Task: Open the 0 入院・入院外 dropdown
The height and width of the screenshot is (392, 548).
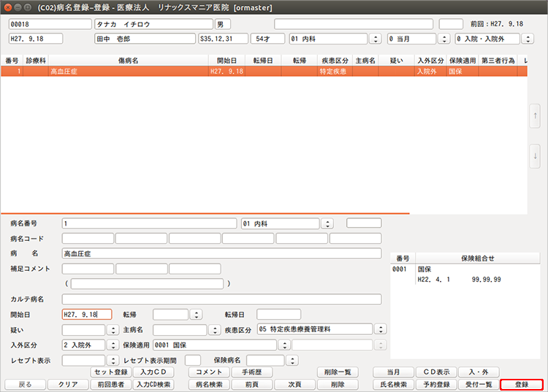Action: click(528, 39)
